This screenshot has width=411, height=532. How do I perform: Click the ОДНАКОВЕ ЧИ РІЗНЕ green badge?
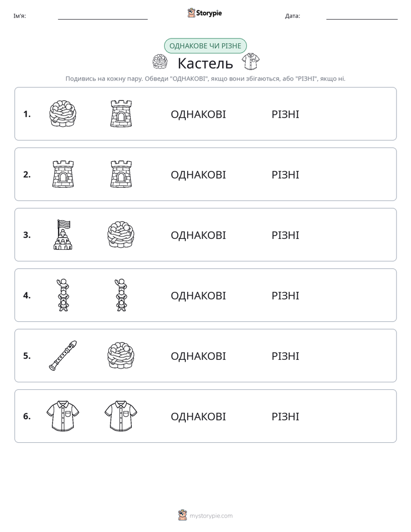coord(205,46)
